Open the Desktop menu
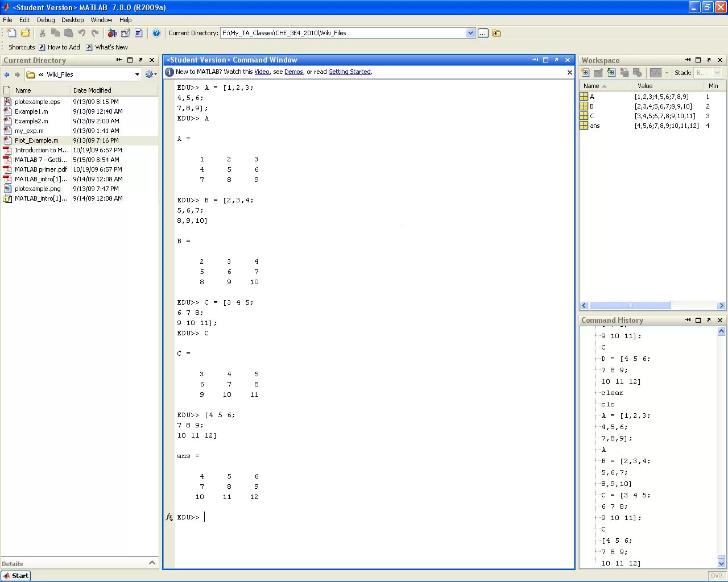Image resolution: width=728 pixels, height=582 pixels. point(73,20)
